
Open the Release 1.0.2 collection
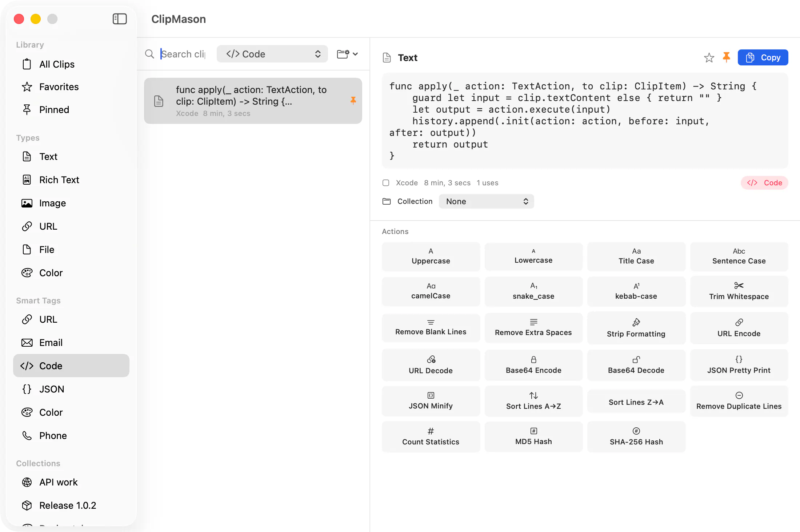tap(71, 505)
